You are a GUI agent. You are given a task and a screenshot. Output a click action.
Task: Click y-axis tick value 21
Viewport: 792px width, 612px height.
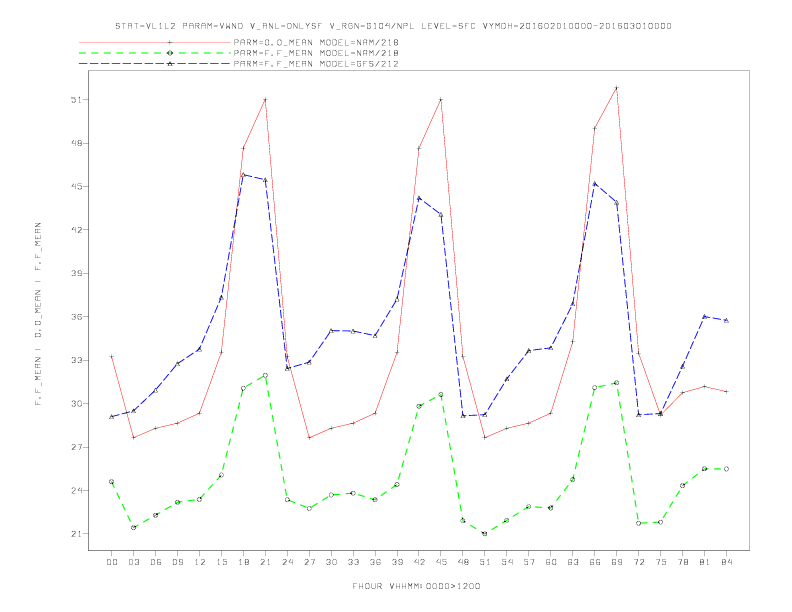[x=76, y=534]
